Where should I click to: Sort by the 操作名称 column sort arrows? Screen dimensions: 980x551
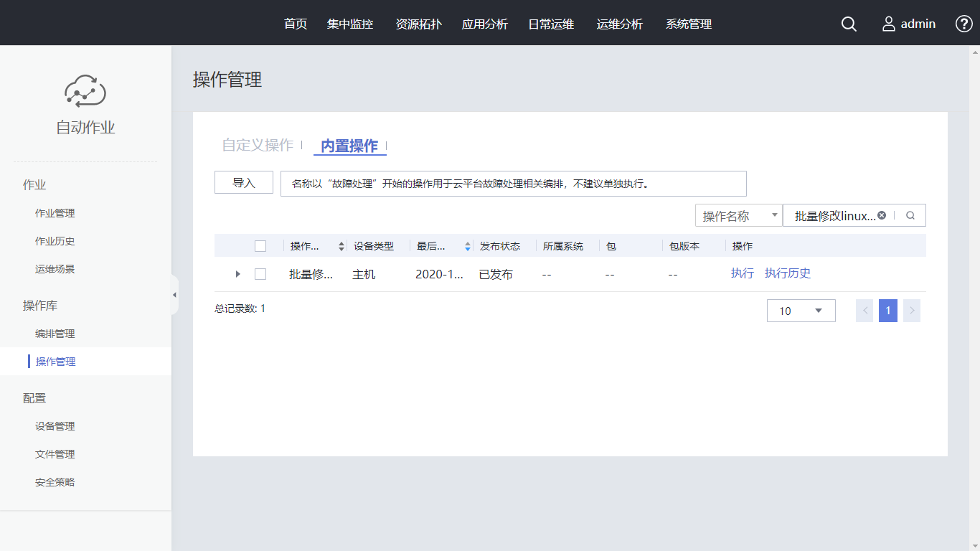(x=341, y=246)
